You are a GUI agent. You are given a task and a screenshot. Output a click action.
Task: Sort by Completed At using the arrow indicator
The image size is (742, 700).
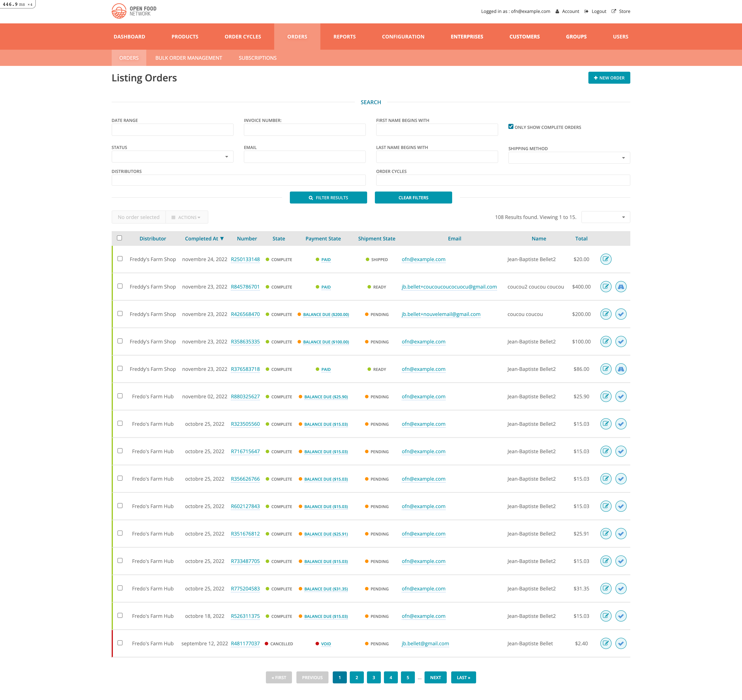(x=222, y=238)
